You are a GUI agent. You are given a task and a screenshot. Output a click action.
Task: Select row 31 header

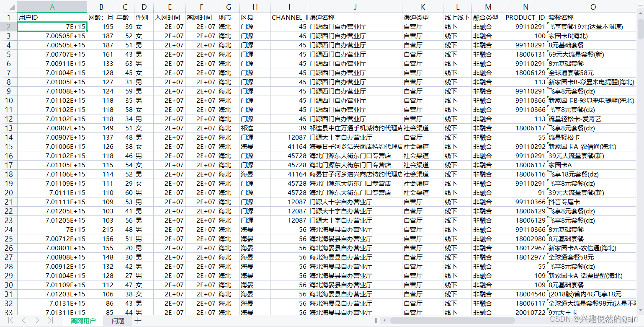(8, 294)
